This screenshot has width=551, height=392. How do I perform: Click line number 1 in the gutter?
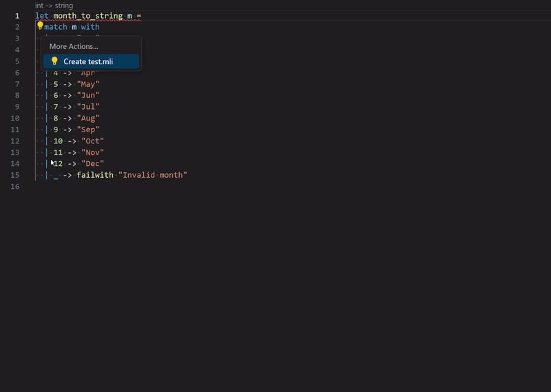[17, 16]
